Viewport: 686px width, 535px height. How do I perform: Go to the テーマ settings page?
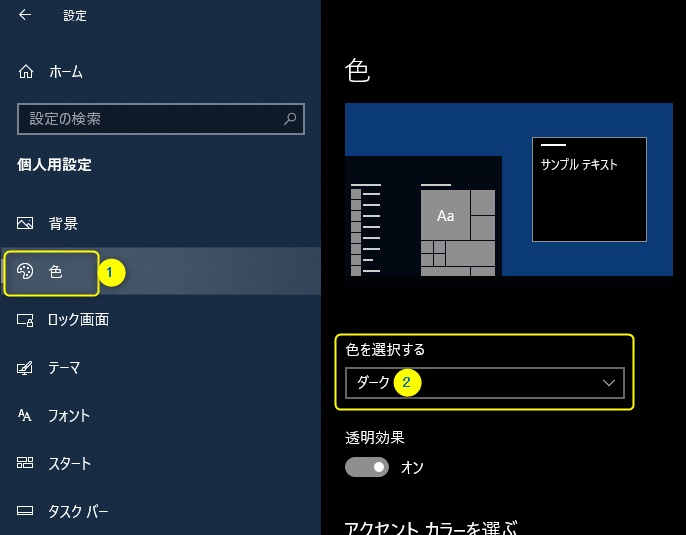(65, 368)
